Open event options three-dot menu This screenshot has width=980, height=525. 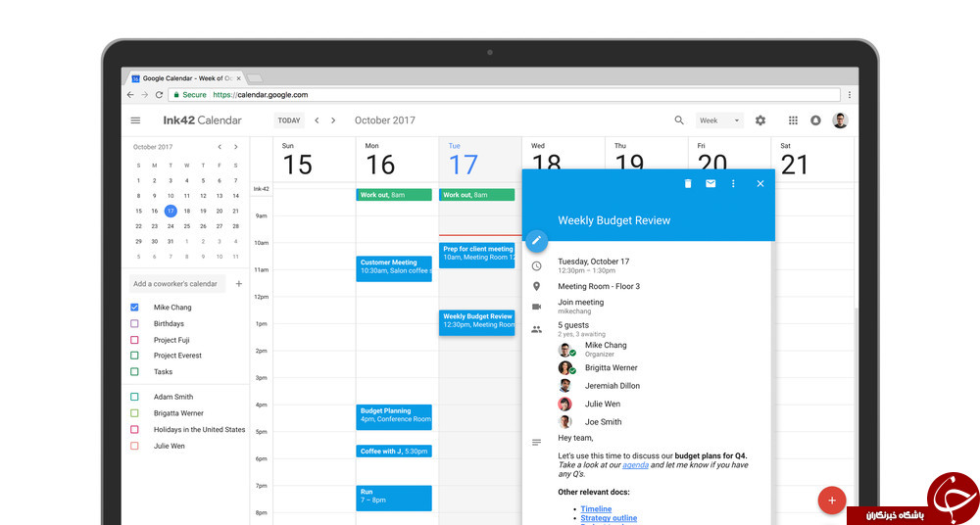(733, 184)
